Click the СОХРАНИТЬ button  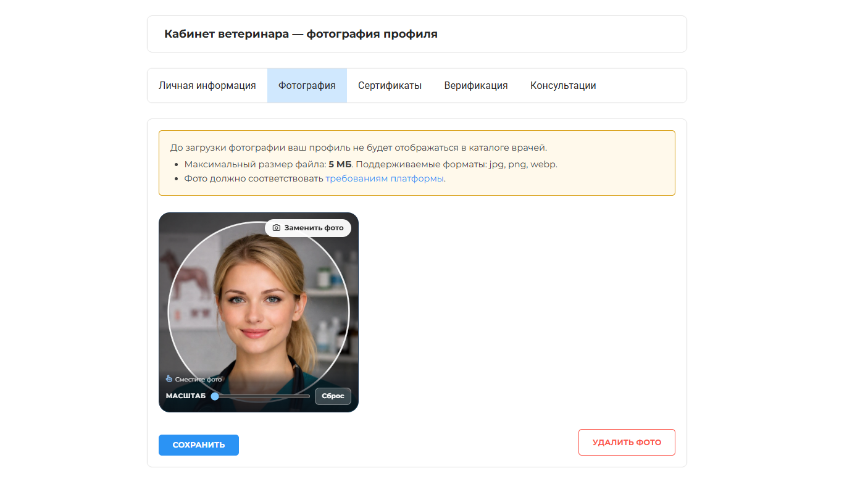[x=198, y=444]
